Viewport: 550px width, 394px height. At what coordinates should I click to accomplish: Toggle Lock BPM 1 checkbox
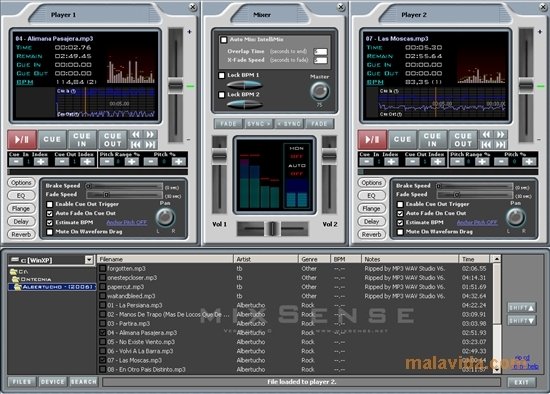pos(222,75)
